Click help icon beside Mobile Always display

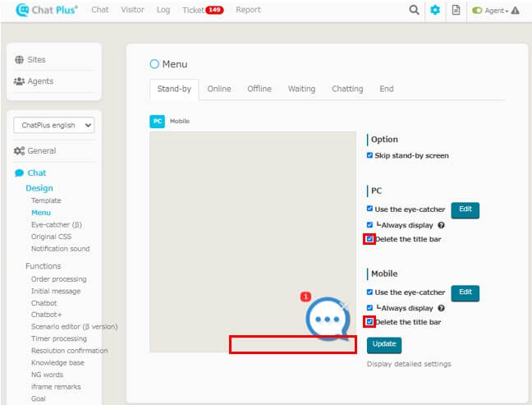pos(441,308)
